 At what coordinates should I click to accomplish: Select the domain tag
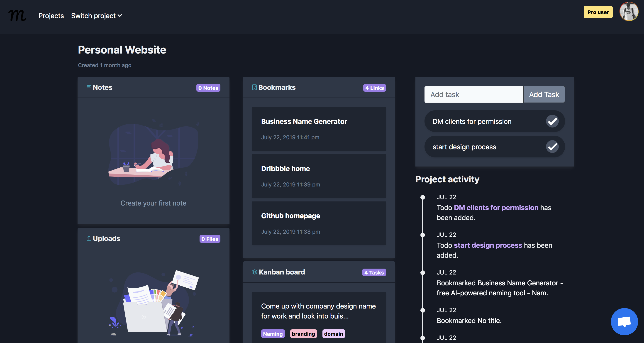(x=334, y=334)
